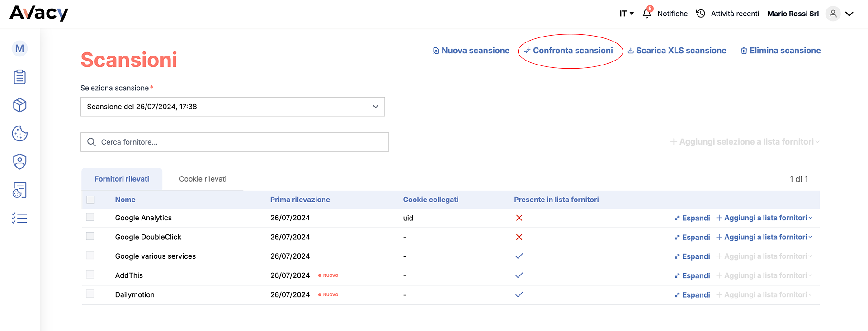The image size is (868, 331).
Task: Click Espandi for Google Analytics row
Action: 692,218
